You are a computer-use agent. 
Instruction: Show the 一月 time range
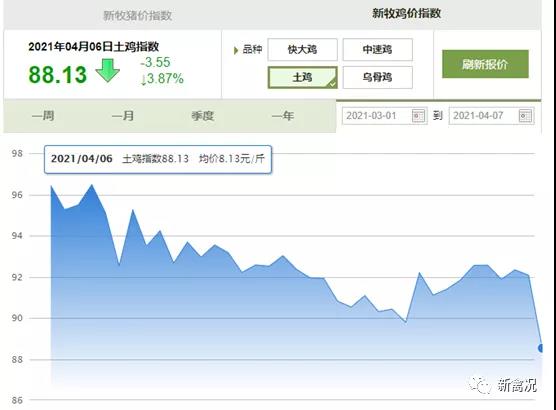point(123,116)
